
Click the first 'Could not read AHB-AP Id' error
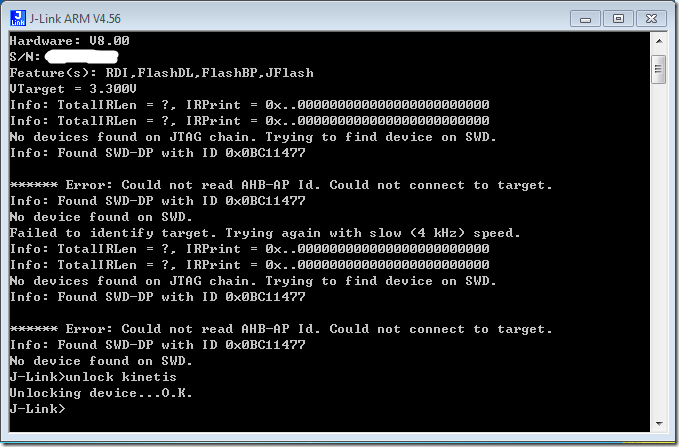(281, 185)
